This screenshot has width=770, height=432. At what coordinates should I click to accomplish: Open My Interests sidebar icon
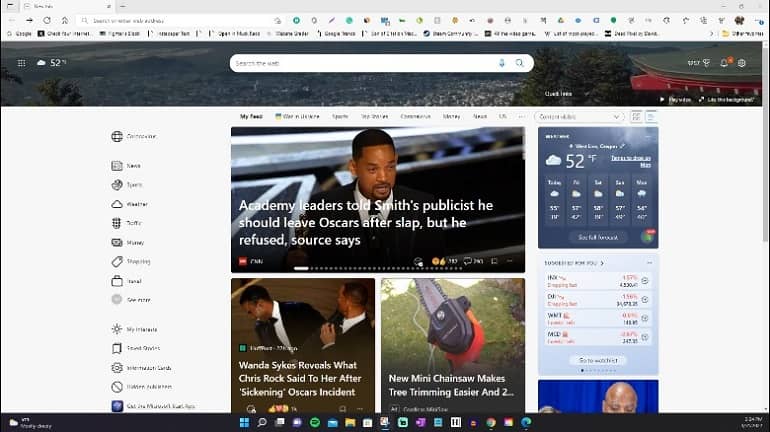click(117, 329)
